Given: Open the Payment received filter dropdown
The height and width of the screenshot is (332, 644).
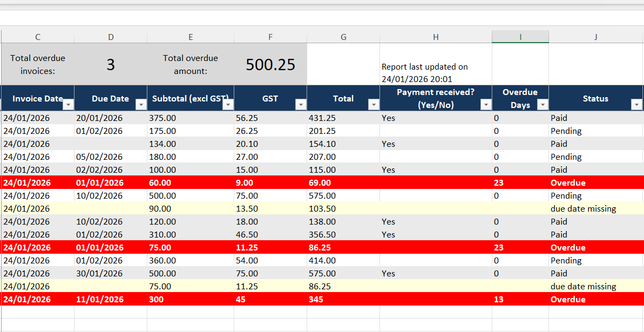Looking at the screenshot, I should (484, 105).
